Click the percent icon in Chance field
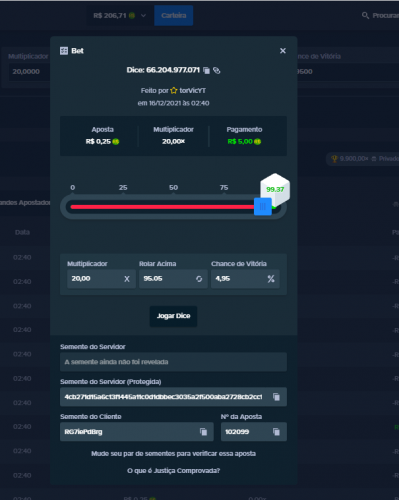Screen dimensions: 399x500 (271, 279)
